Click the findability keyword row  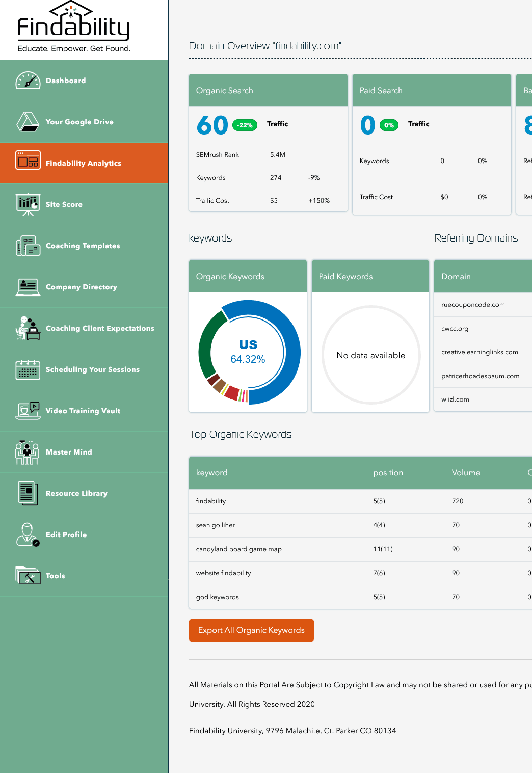coord(360,501)
